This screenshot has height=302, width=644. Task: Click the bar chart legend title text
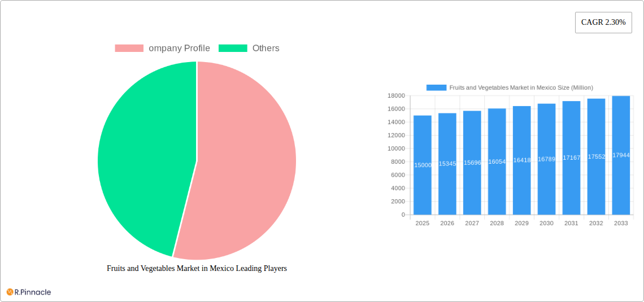click(x=521, y=87)
